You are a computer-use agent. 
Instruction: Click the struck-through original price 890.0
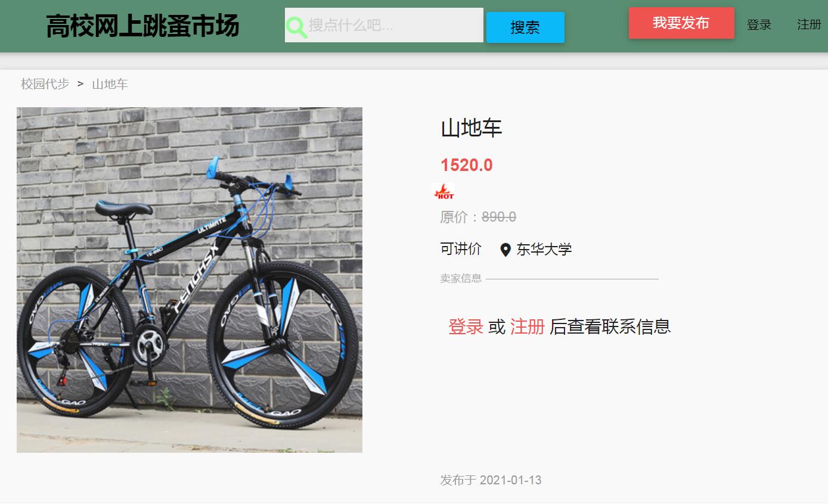499,217
